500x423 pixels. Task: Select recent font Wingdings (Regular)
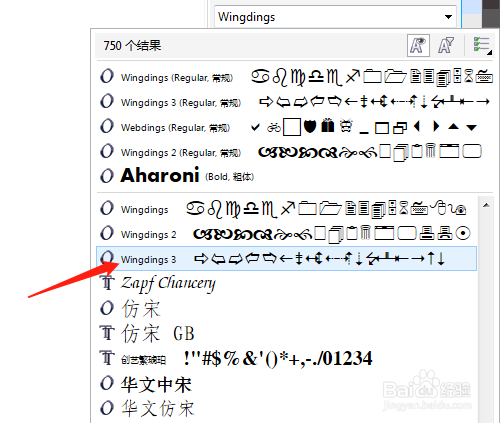click(295, 77)
